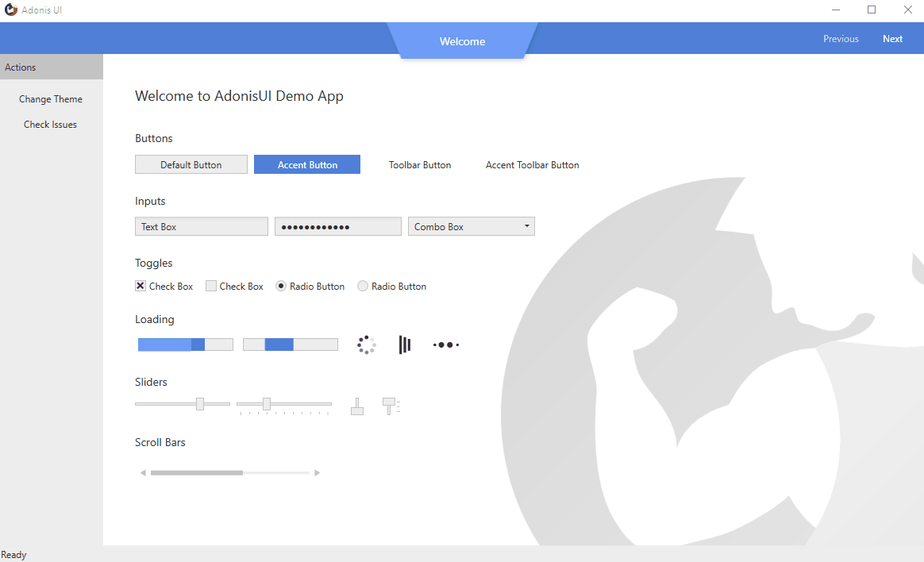Click the Adonis UI app logo icon
This screenshot has height=562, width=924.
pos(10,10)
